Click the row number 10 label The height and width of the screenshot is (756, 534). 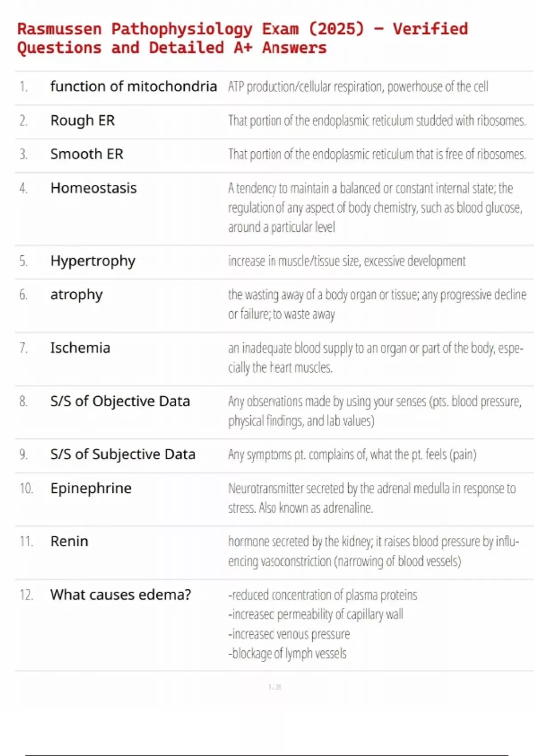(26, 488)
